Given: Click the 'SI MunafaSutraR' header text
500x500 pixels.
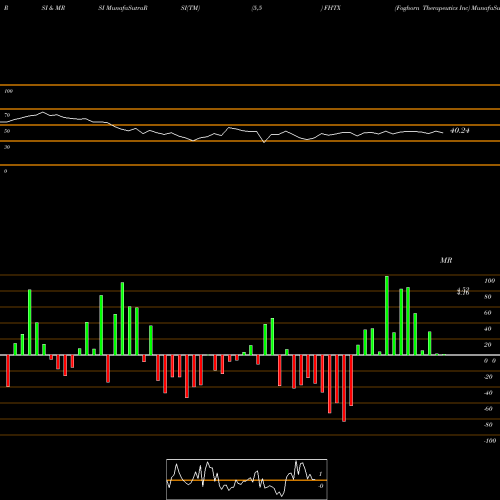Looking at the screenshot, I should click(x=123, y=8).
